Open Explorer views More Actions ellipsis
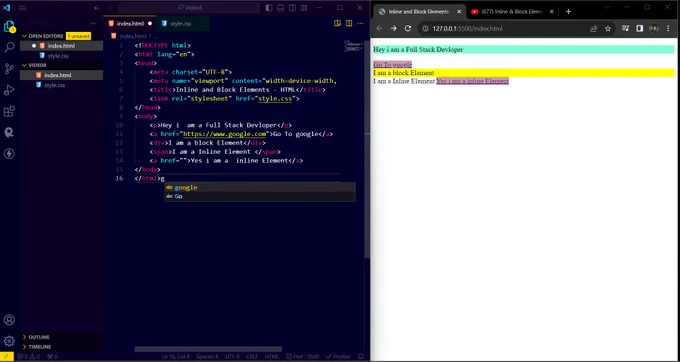Screen dimensions: 680x362 [93, 23]
